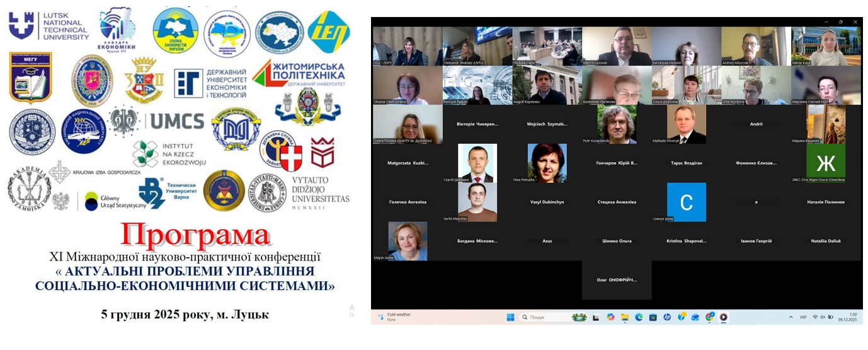This screenshot has width=868, height=350.
Task: Open Microsoft Store from the taskbar
Action: click(x=653, y=317)
